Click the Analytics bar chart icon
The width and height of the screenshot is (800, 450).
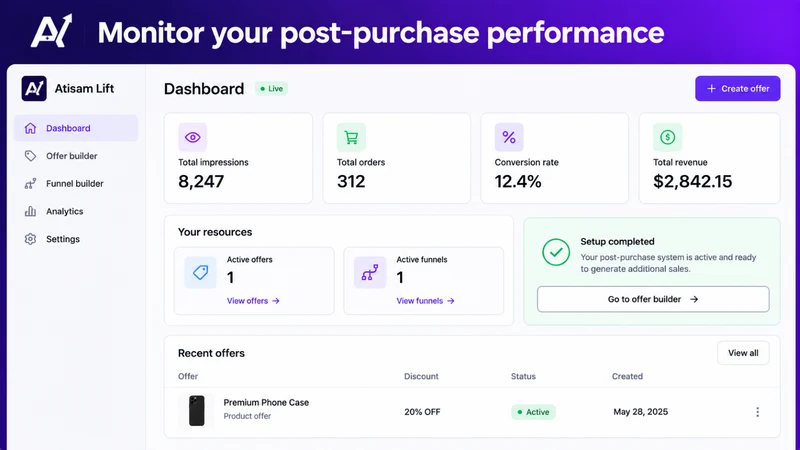pyautogui.click(x=31, y=211)
